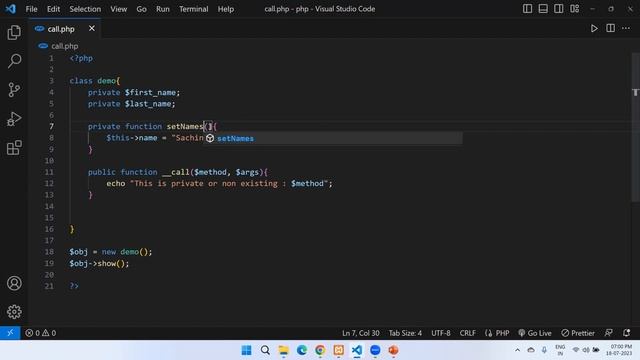The width and height of the screenshot is (640, 360).
Task: Select the call.php editor tab
Action: (64, 29)
